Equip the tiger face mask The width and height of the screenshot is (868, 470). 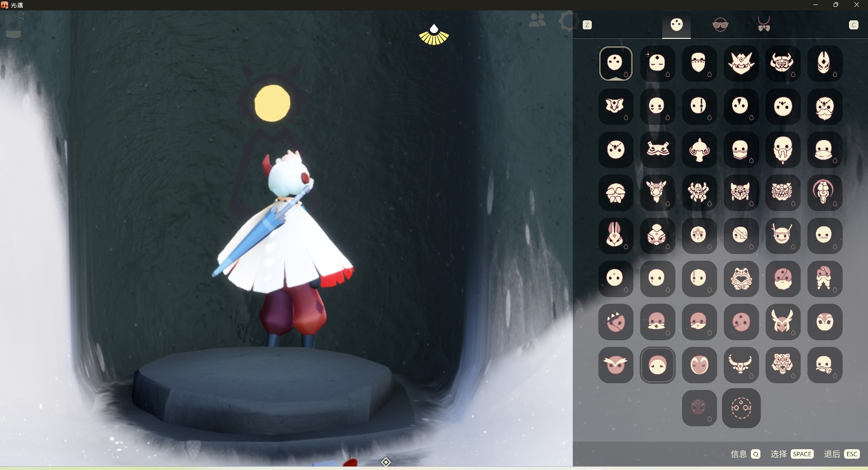[x=783, y=365]
